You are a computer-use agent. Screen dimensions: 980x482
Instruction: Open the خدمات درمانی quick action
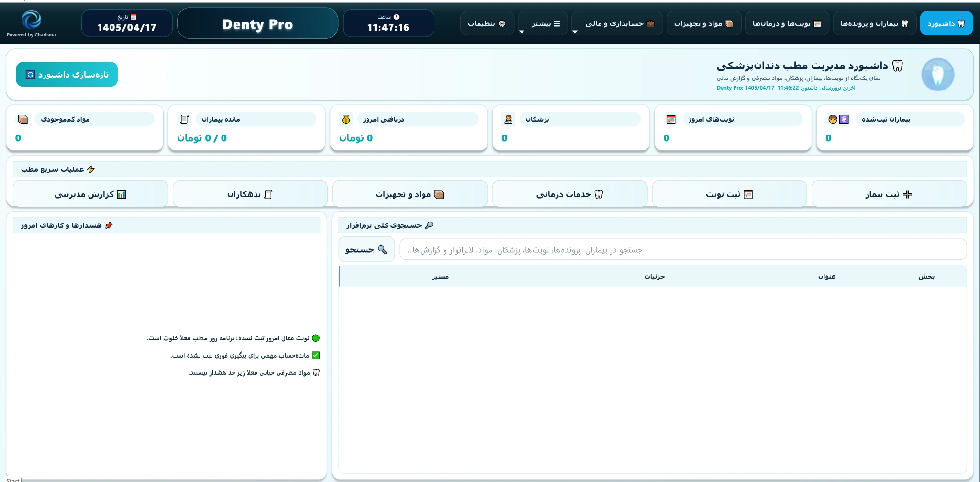[x=569, y=194]
